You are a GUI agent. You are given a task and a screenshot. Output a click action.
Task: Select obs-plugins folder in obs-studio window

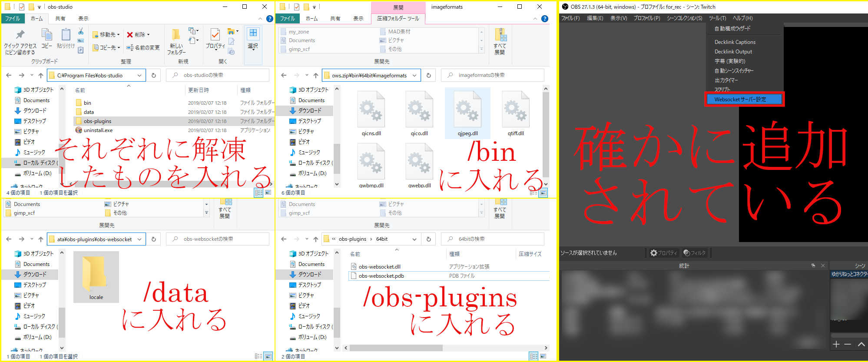tap(174, 121)
